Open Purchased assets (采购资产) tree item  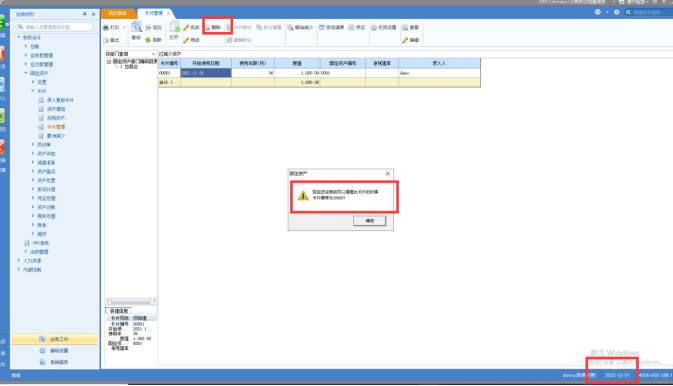coord(56,118)
